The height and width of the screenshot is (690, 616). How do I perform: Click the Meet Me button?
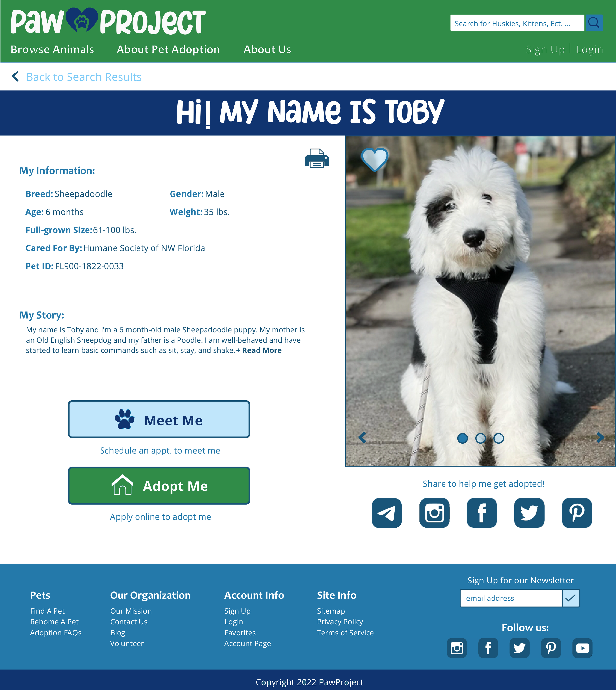[159, 419]
